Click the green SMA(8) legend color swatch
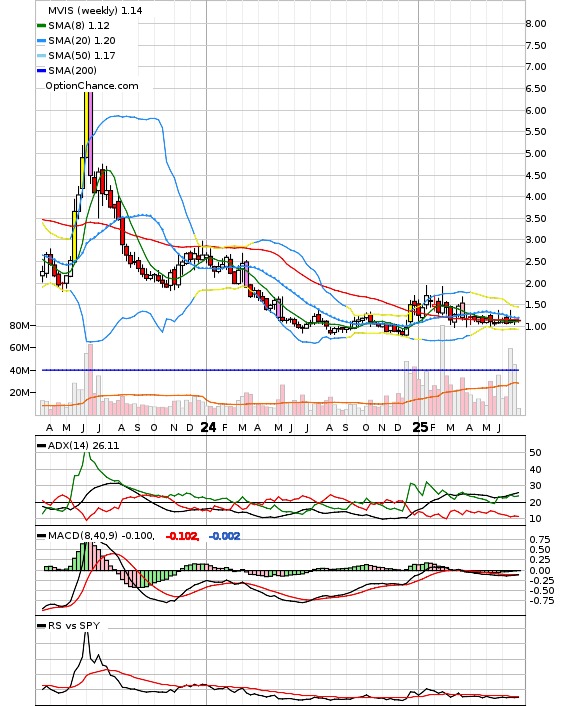This screenshot has height=706, width=566. click(x=41, y=26)
